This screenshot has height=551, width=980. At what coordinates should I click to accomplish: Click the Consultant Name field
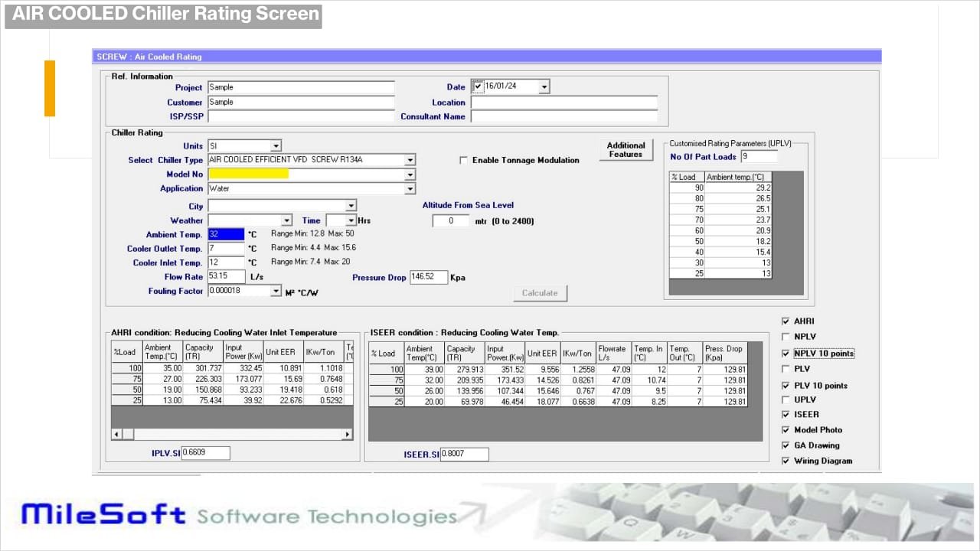pos(564,117)
